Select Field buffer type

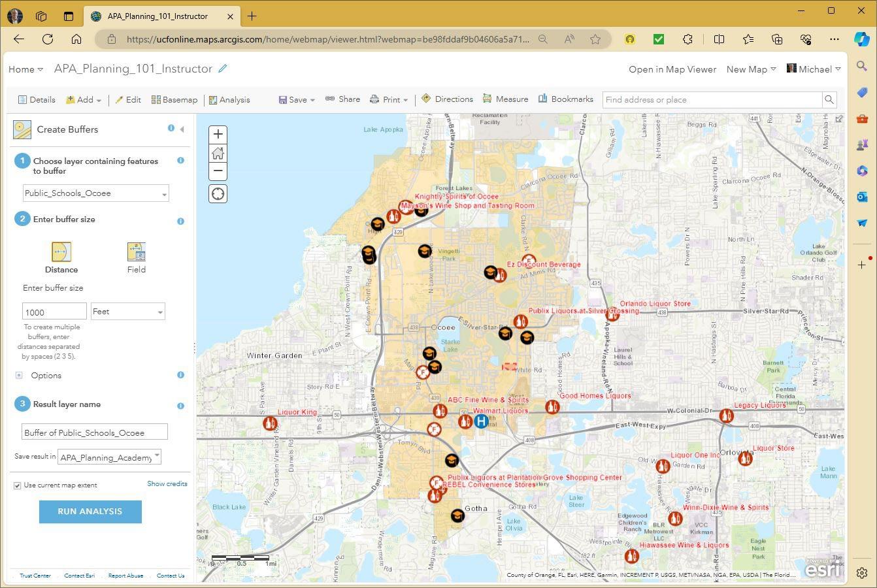137,258
